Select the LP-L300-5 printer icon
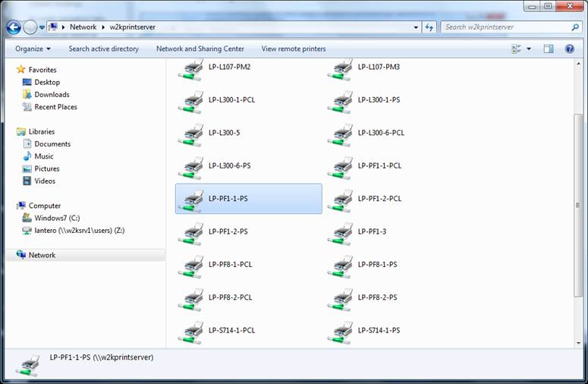The image size is (588, 384). 190,135
